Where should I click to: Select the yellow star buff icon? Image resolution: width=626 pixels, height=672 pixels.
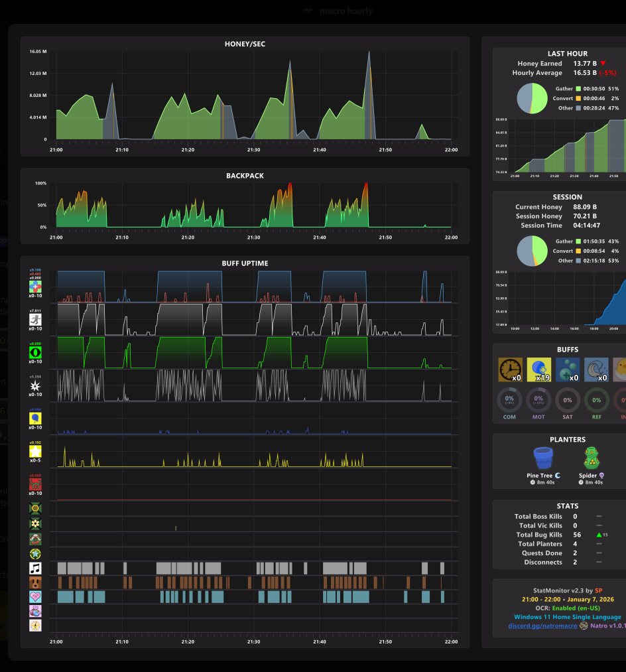[35, 451]
